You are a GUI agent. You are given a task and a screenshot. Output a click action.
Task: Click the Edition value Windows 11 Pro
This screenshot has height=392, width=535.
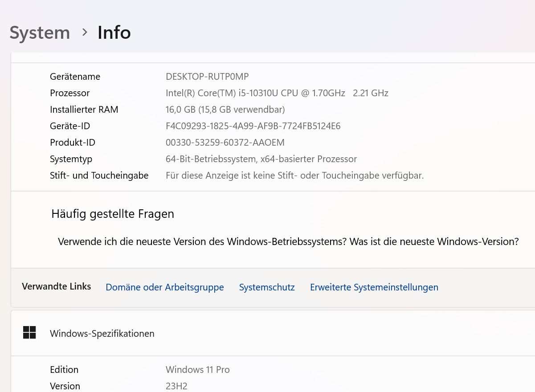(x=198, y=370)
